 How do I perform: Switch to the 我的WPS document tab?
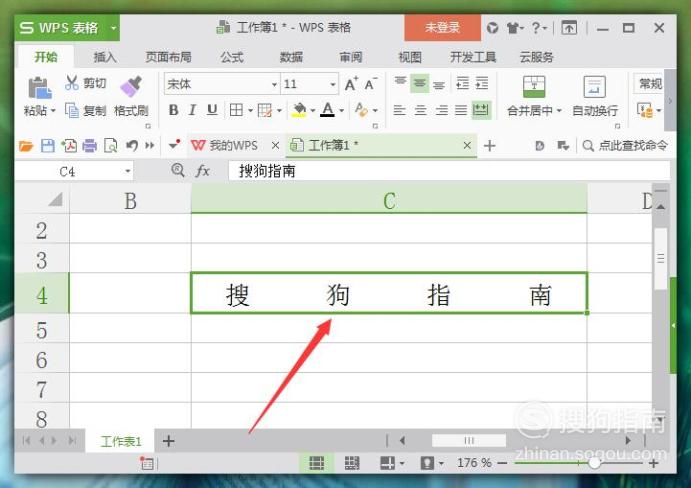pos(234,145)
